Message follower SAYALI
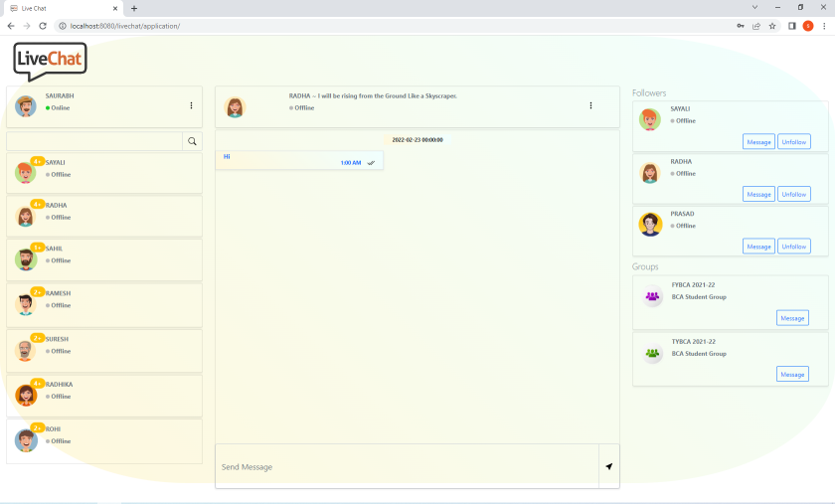 [x=758, y=142]
